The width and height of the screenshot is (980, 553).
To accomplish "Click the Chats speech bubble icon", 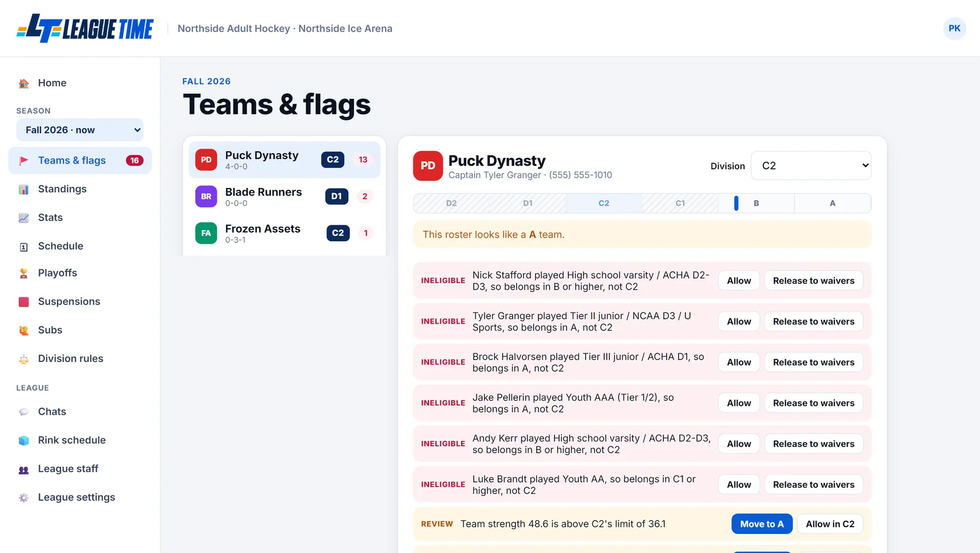I will (24, 412).
